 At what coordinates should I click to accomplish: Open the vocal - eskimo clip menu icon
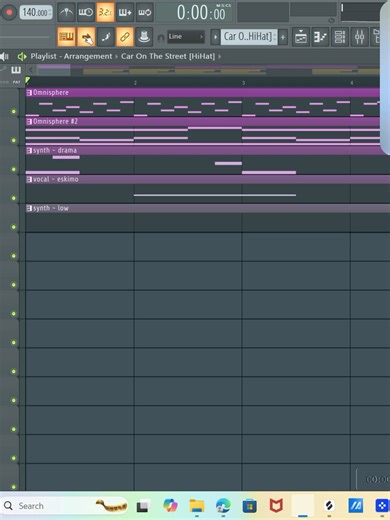[29, 179]
